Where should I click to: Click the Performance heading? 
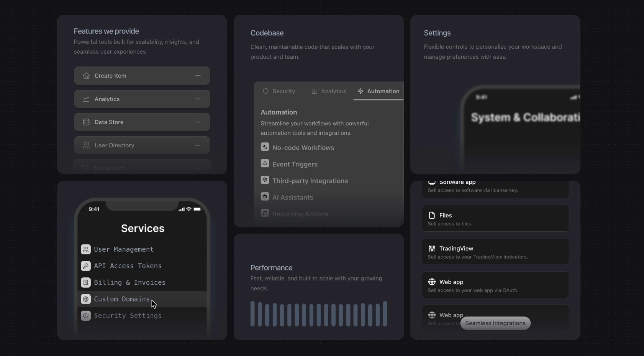coord(271,268)
